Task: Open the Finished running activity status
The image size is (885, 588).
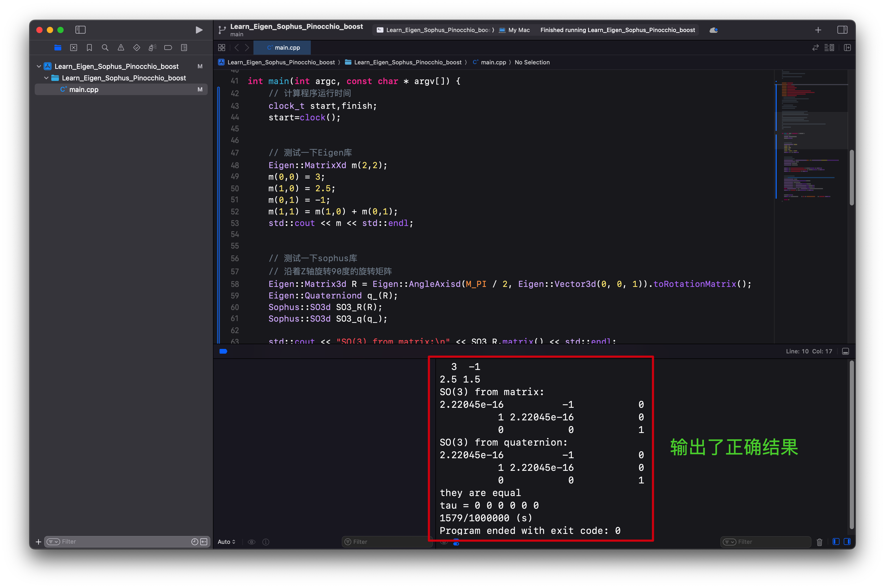Action: point(618,30)
